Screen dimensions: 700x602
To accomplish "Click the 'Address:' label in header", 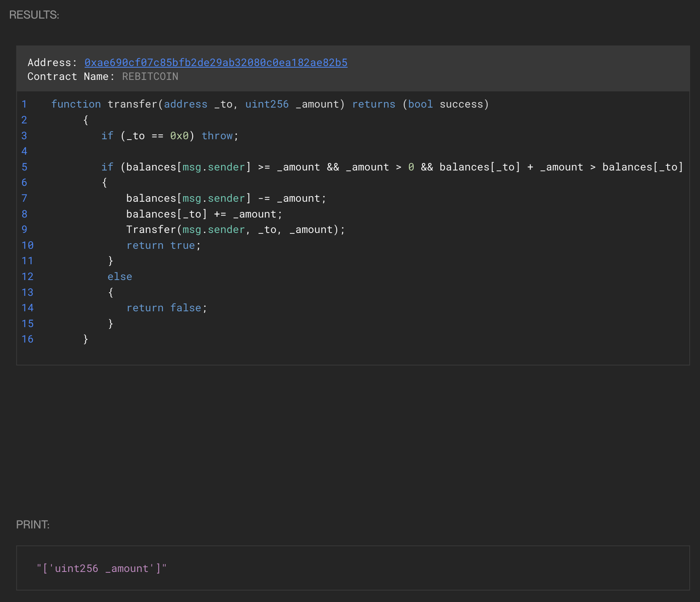I will [52, 62].
